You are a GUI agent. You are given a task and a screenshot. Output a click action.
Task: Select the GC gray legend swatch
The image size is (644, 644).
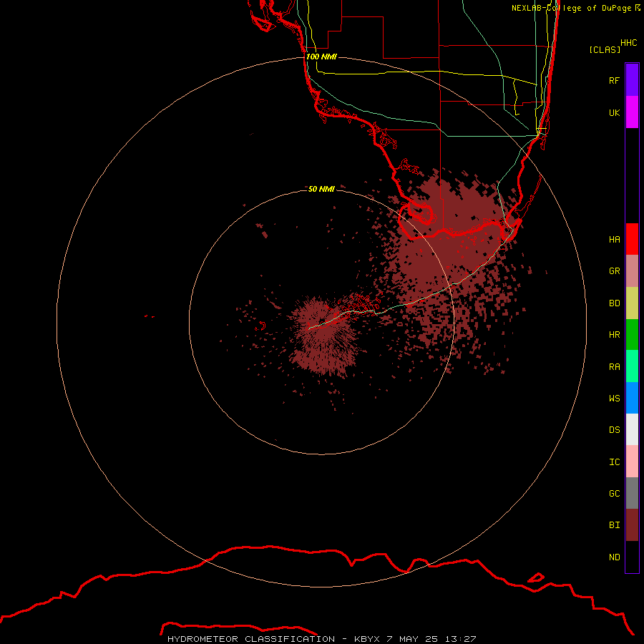coord(632,493)
